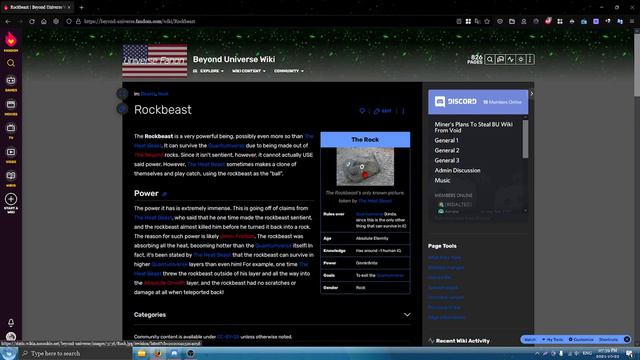640x360 pixels.
Task: Click Shortcuts in bottom toolbar
Action: tap(608, 340)
